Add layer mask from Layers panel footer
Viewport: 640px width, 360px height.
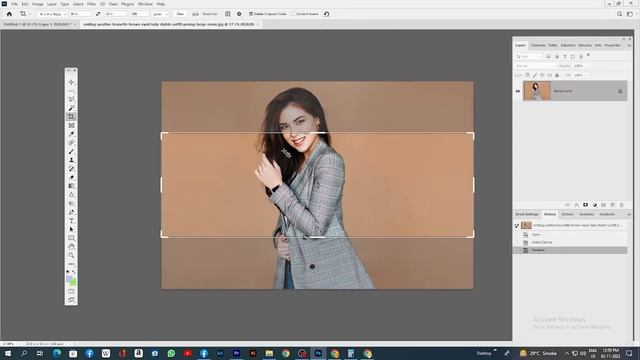coord(586,205)
